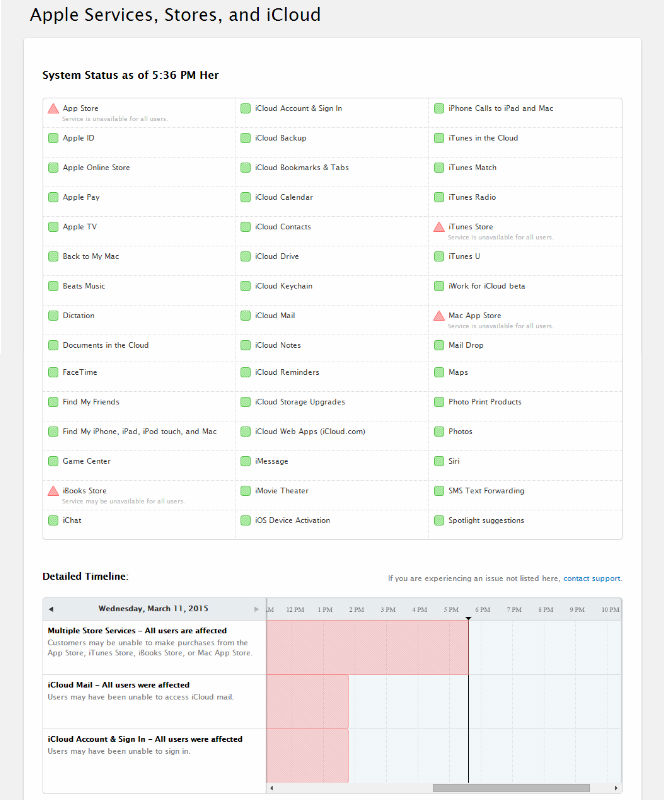Screen dimensions: 664x801
Task: Click the 12 PM label on the timeline
Action: [295, 610]
